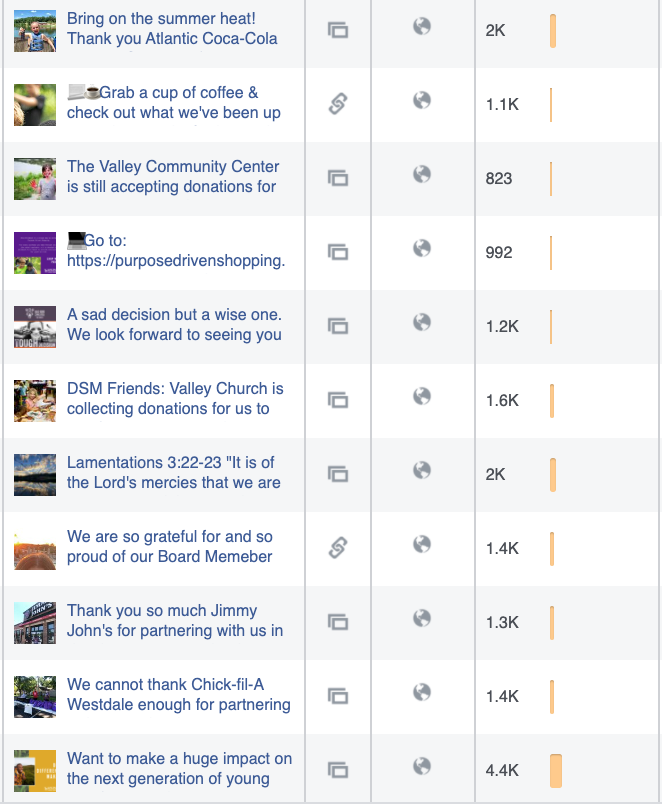Viewport: 662px width, 806px height.
Task: Click Jimmy John's storefront thumbnail
Action: (x=35, y=623)
